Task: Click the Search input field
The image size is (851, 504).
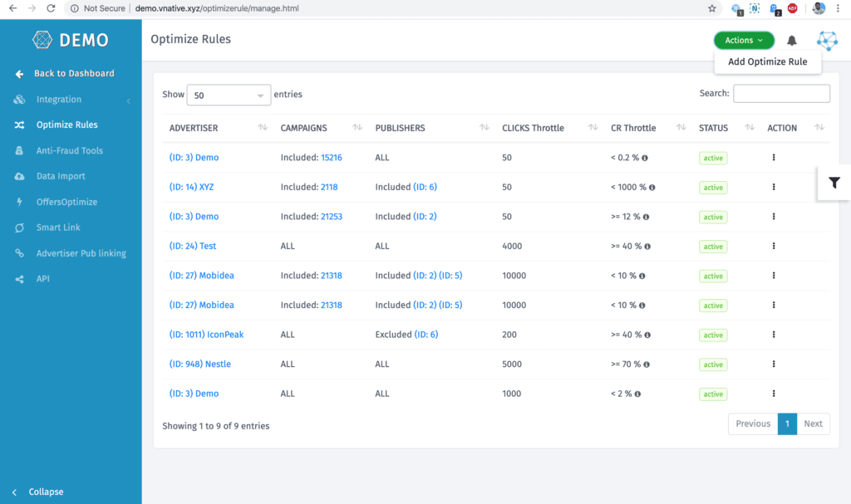Action: point(780,94)
